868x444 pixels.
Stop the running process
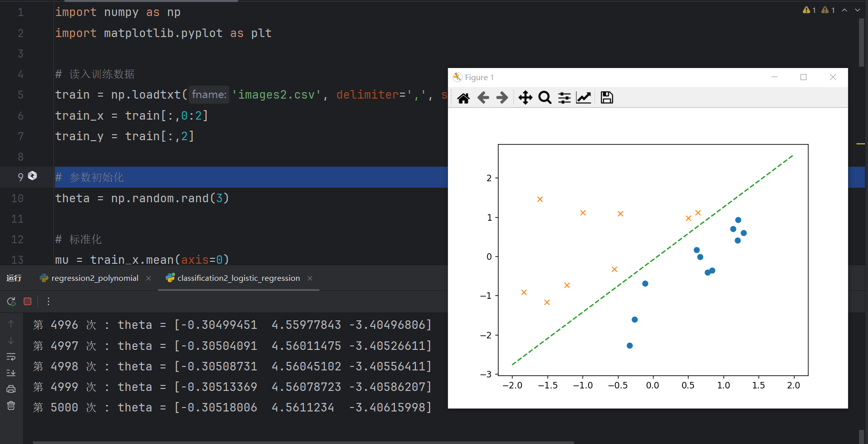pos(27,301)
